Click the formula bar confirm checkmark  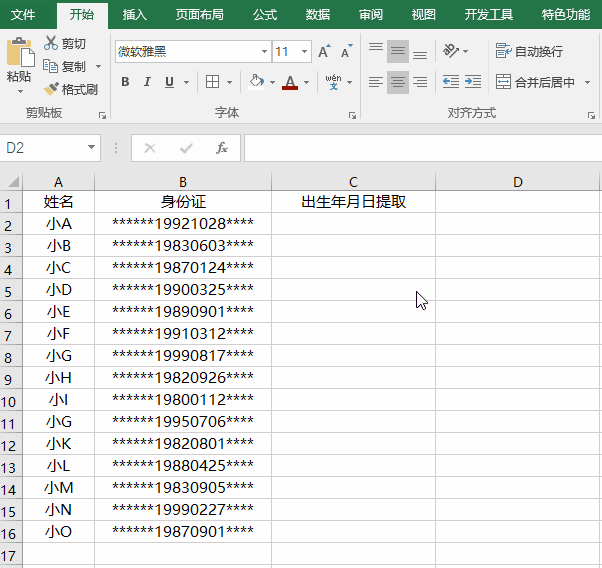click(186, 148)
